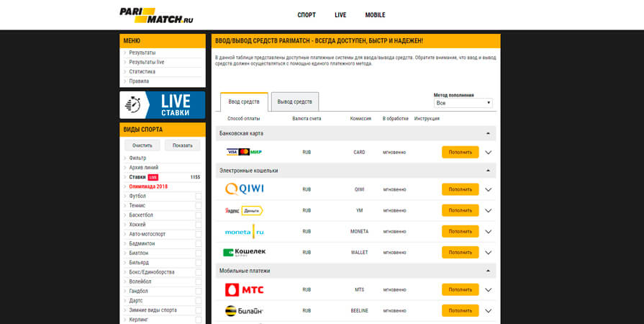Tick the Дартс checkbox
This screenshot has height=324, width=644.
(199, 300)
